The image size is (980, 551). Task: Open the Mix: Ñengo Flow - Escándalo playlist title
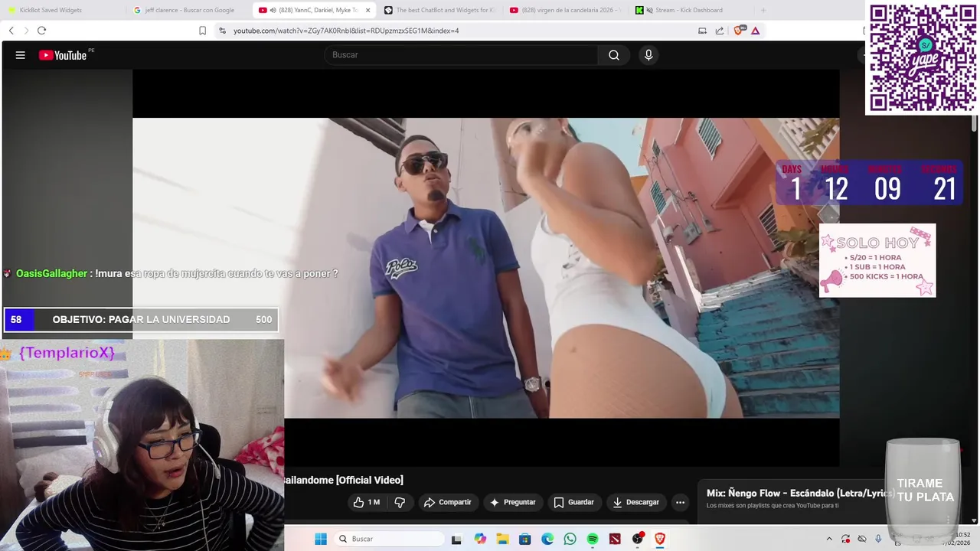[799, 493]
